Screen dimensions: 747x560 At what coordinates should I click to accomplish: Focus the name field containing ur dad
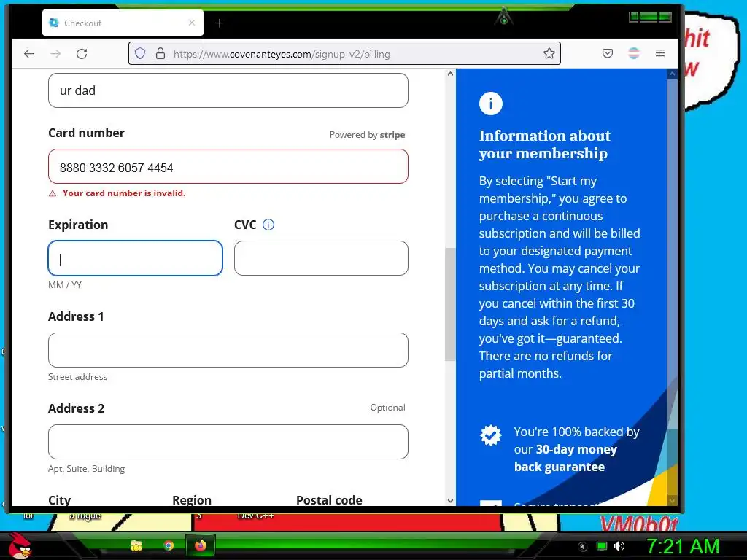(x=228, y=90)
